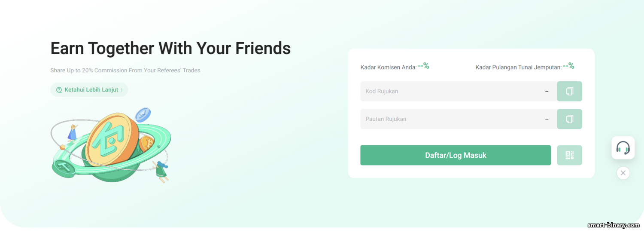Viewport: 644px width, 233px height.
Task: Click the question mark icon beside Ketahui
Action: [59, 90]
